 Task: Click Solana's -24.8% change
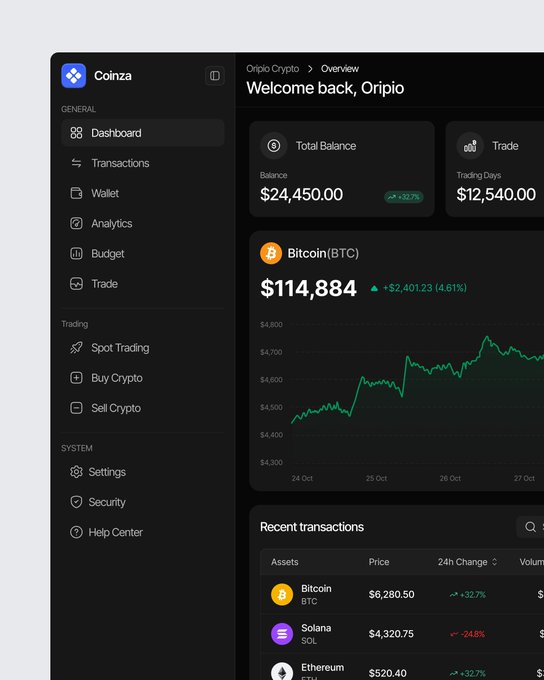(468, 634)
